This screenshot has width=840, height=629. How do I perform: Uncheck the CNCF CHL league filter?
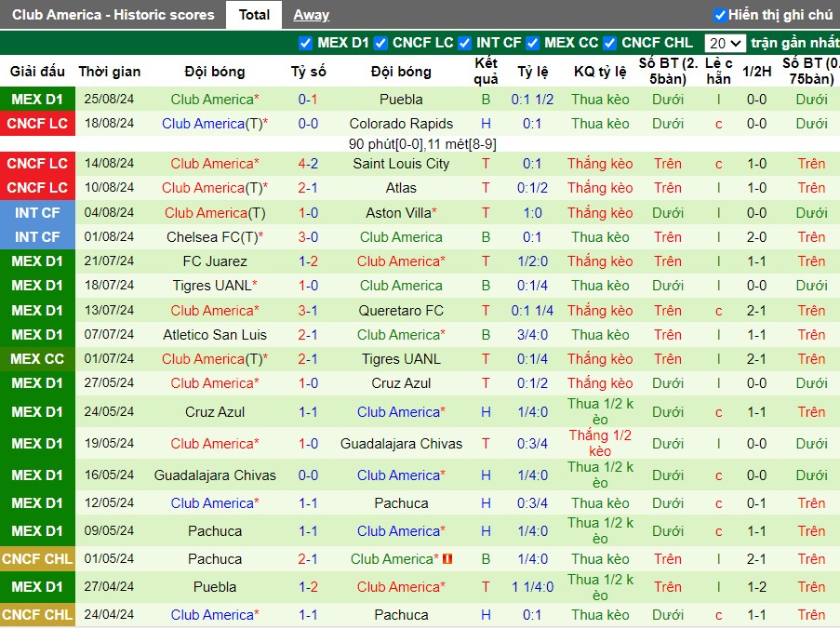click(x=609, y=43)
